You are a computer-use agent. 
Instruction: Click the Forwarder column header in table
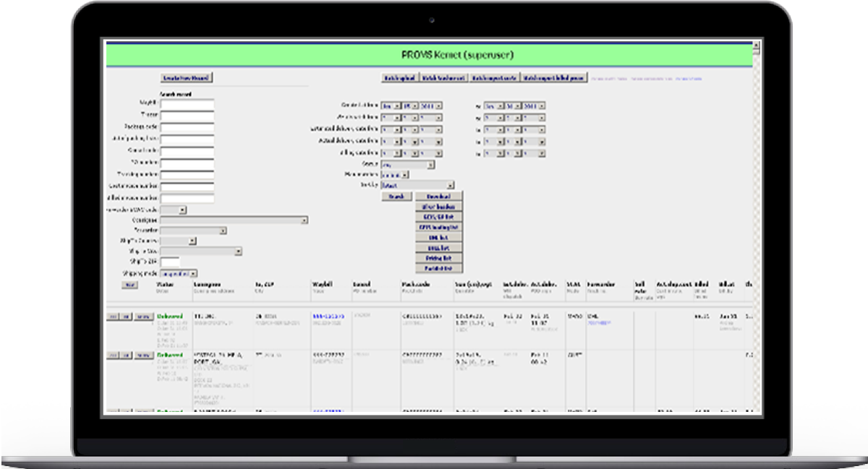click(601, 285)
